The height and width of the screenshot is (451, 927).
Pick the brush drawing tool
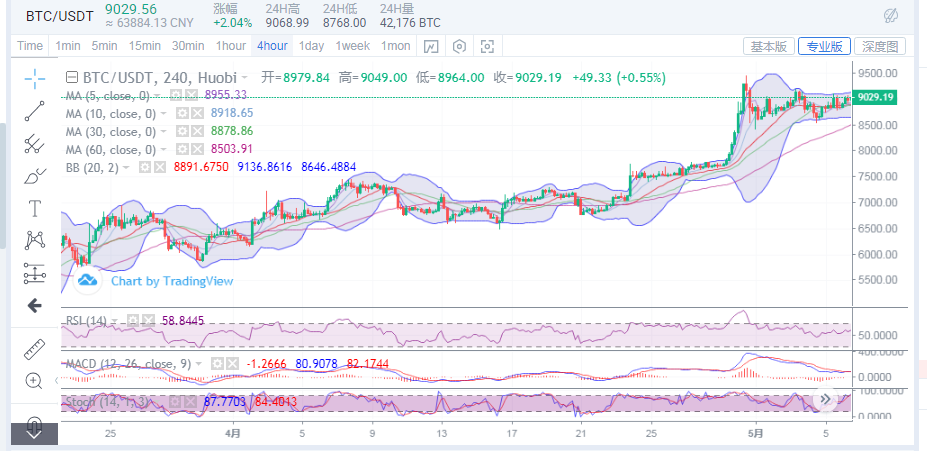(35, 176)
